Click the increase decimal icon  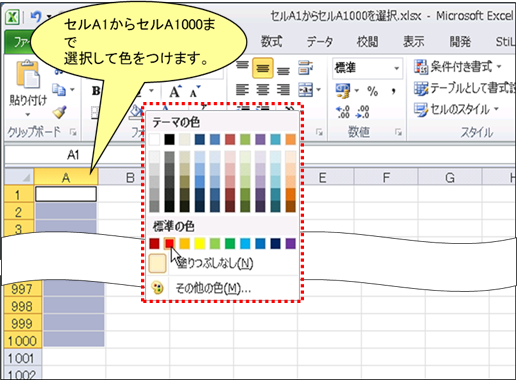[x=343, y=112]
